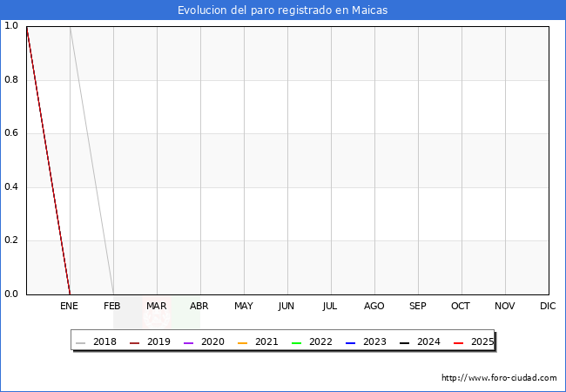Click the 0.0 y-axis tick label
Viewport: 566px width, 392px height.
point(11,294)
